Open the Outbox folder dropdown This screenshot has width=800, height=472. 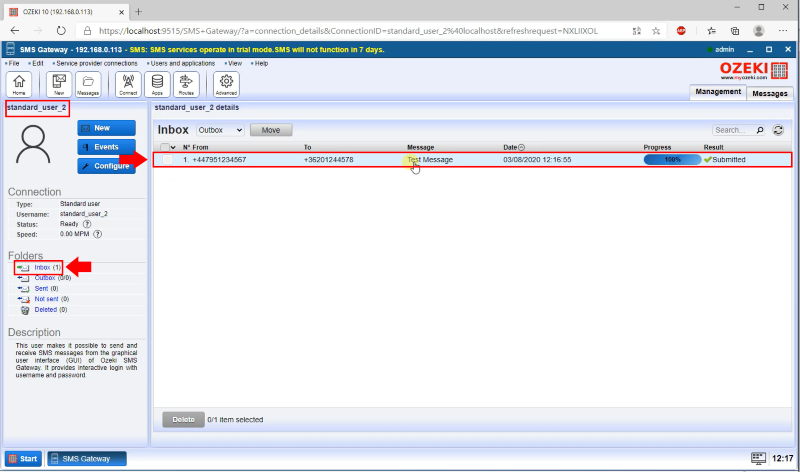coord(220,130)
